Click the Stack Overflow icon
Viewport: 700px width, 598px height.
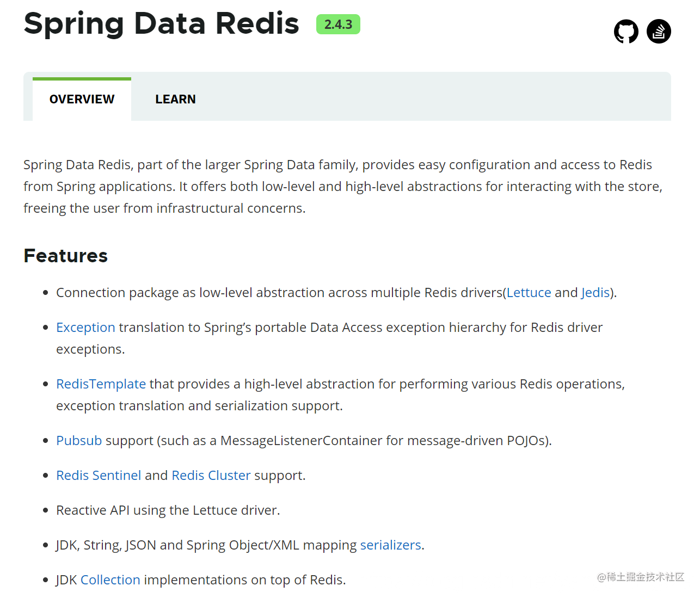point(658,32)
